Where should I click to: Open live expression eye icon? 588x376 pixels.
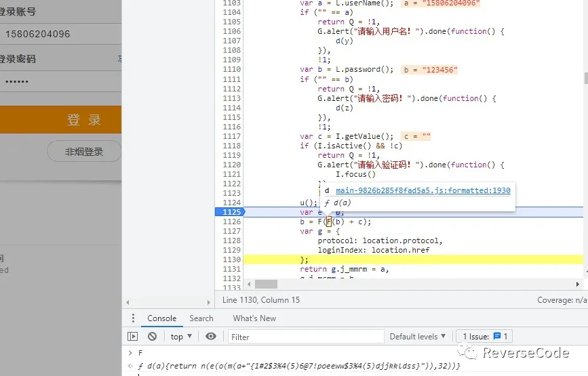[211, 336]
